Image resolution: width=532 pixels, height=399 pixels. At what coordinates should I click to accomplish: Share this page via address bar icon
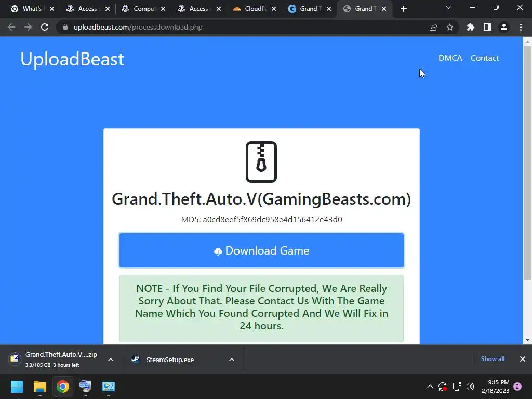point(433,27)
